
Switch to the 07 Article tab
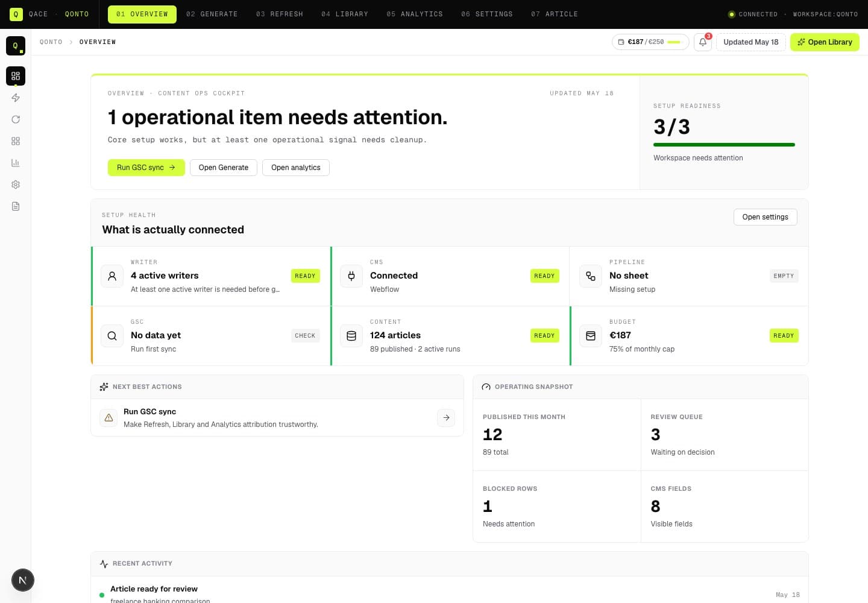pyautogui.click(x=555, y=14)
